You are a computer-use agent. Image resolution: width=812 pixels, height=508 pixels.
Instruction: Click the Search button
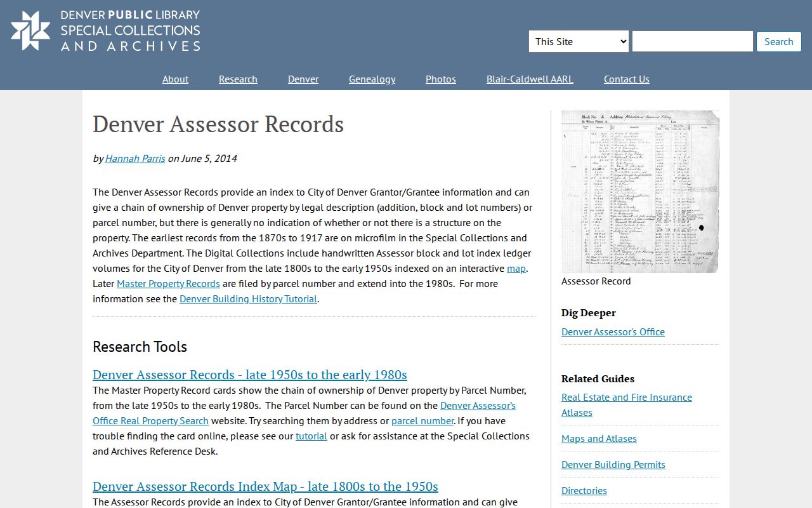click(x=778, y=41)
